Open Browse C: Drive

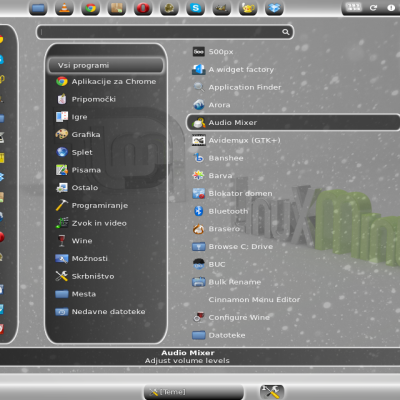[233, 246]
